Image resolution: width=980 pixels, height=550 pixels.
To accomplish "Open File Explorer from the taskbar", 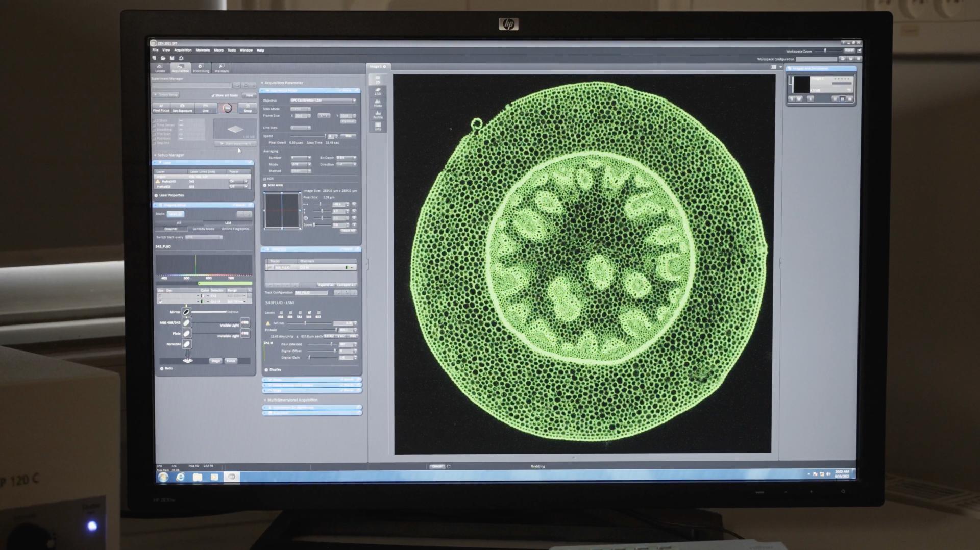I will (198, 477).
